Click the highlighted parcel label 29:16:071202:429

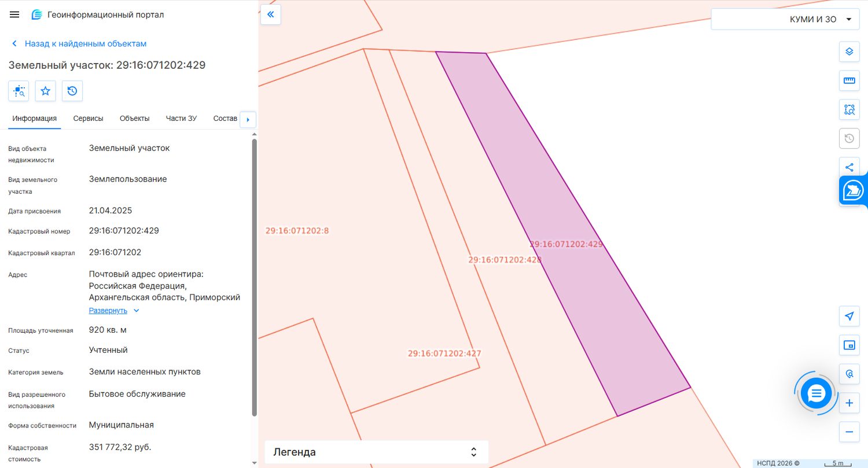tap(566, 245)
